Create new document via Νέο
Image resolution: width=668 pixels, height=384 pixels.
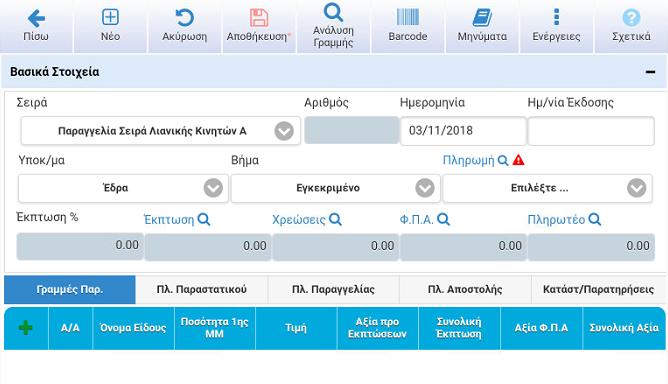coord(110,17)
